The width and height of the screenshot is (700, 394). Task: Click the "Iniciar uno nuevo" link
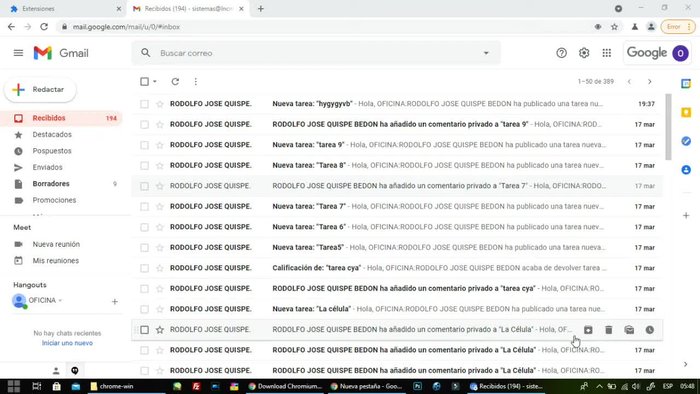click(67, 343)
